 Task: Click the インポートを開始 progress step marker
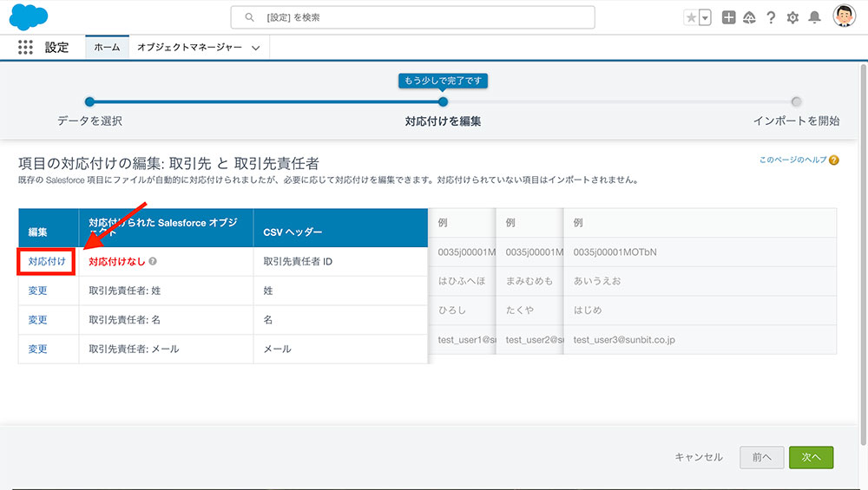pos(796,101)
